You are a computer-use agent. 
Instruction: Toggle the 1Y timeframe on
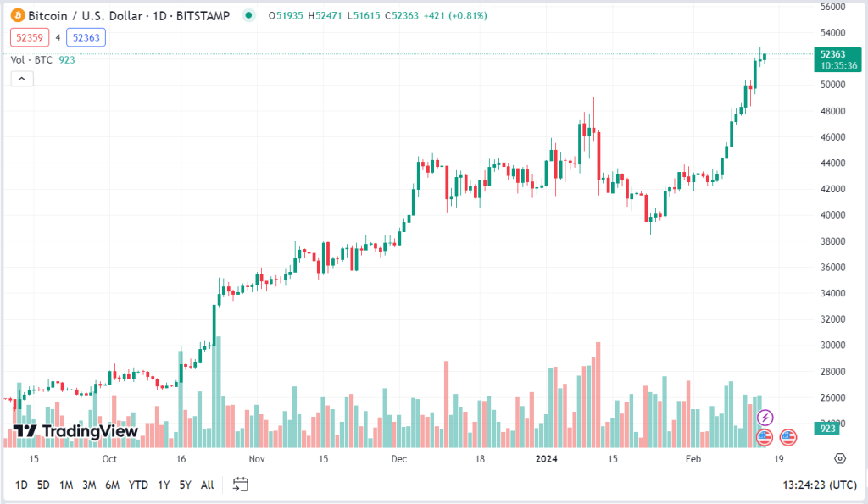[162, 485]
